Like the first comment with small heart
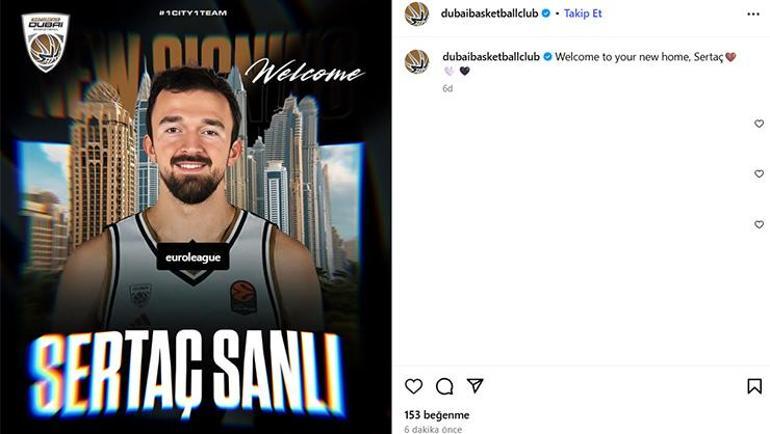This screenshot has width=770, height=434. click(x=759, y=124)
